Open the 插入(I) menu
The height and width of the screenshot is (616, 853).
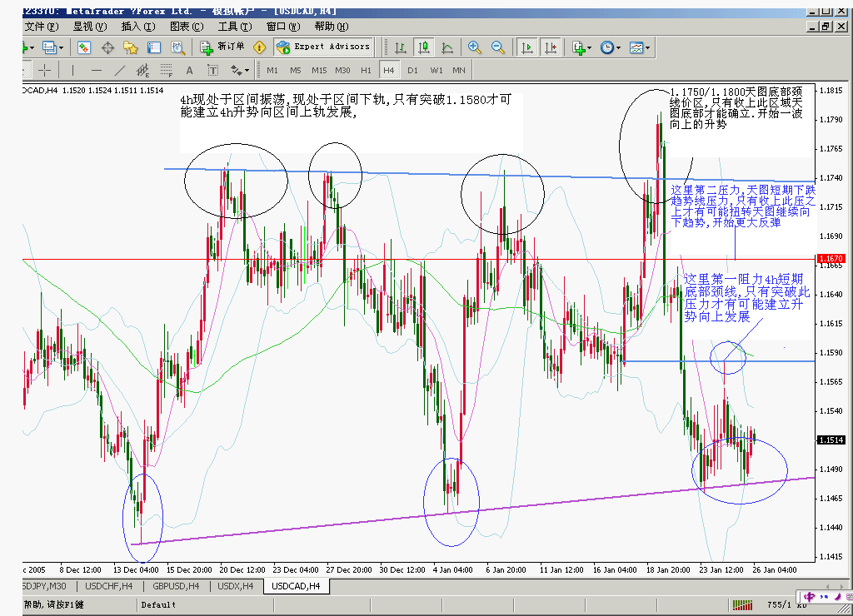(138, 27)
